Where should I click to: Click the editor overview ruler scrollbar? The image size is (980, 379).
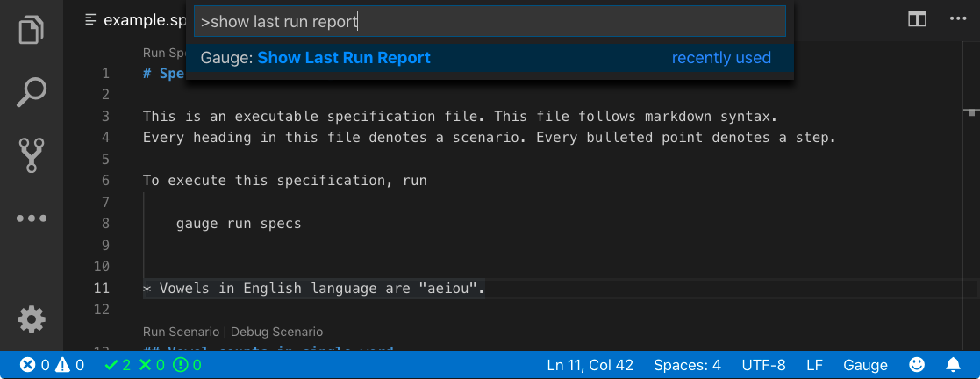click(x=971, y=194)
